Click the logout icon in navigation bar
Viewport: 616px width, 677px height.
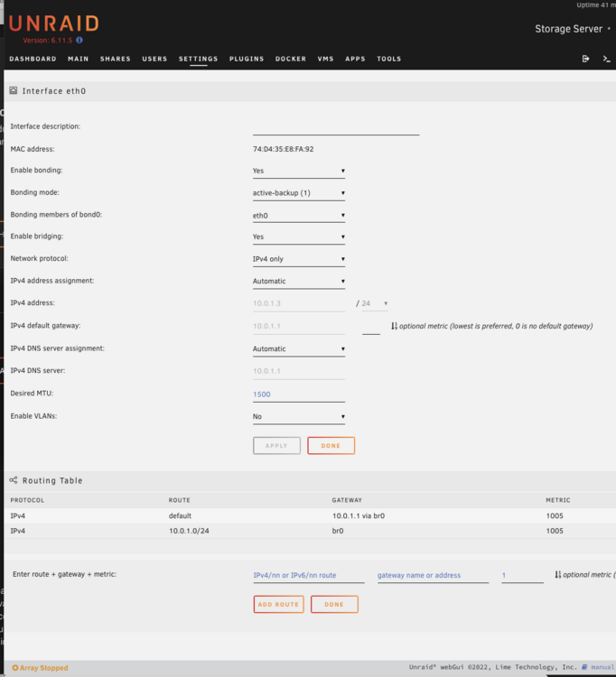coord(586,59)
